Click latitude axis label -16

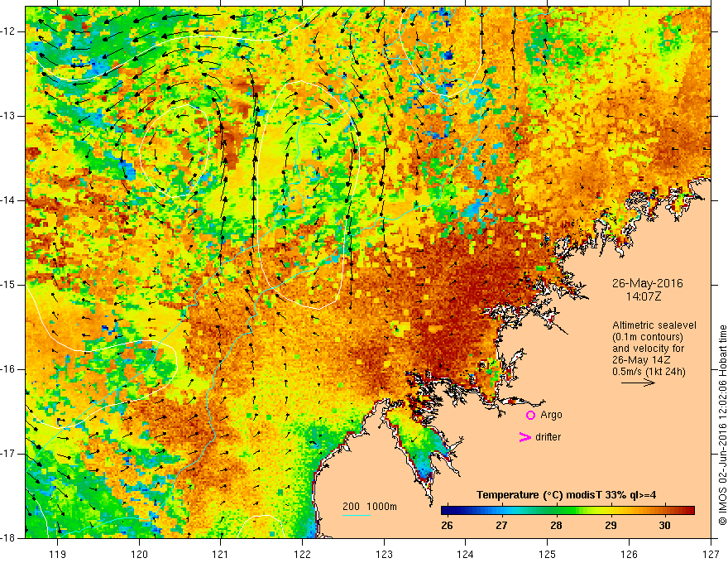click(x=9, y=369)
